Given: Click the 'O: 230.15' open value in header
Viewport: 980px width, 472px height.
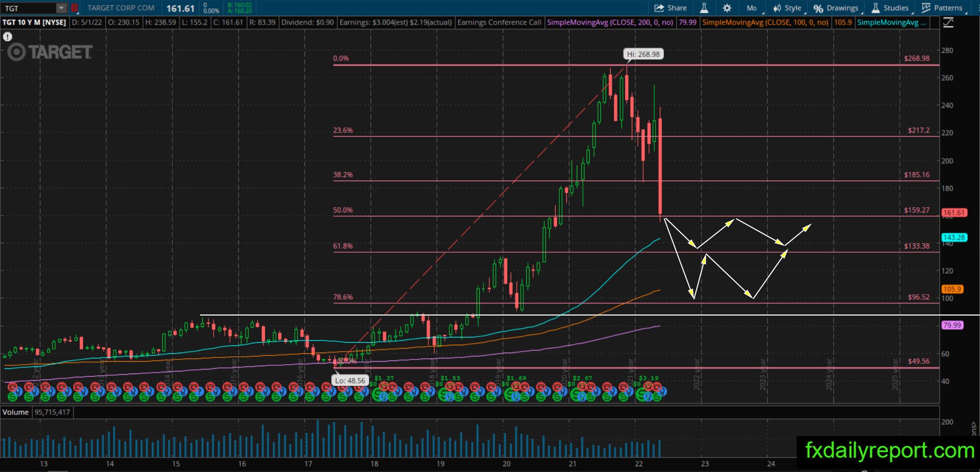Looking at the screenshot, I should [x=124, y=23].
